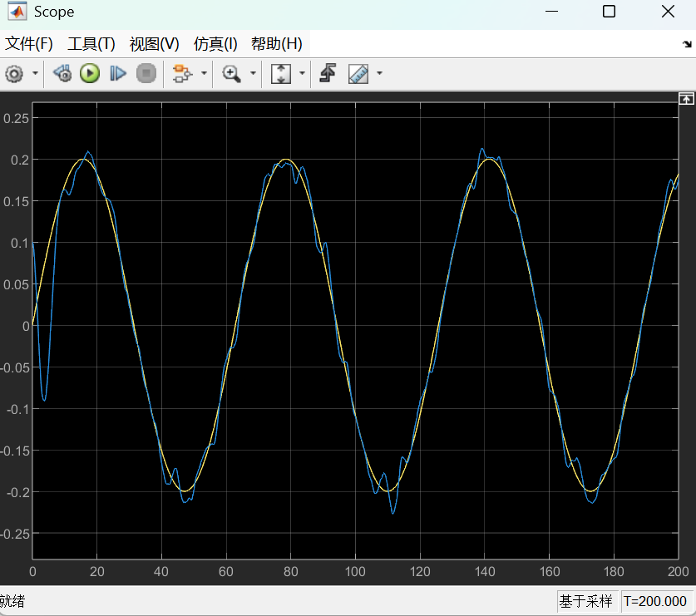Open the 文件(F) menu
This screenshot has width=696, height=616.
coord(29,44)
